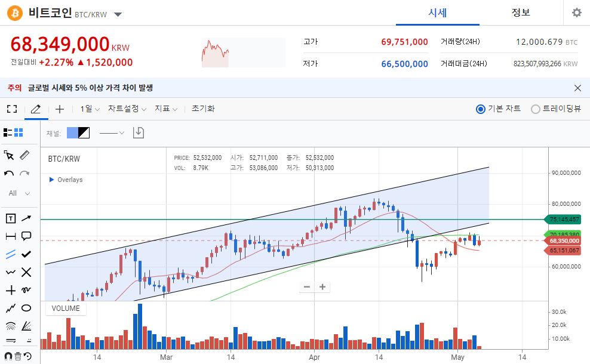Select the zigzag Elliott wave tool

coord(11,308)
